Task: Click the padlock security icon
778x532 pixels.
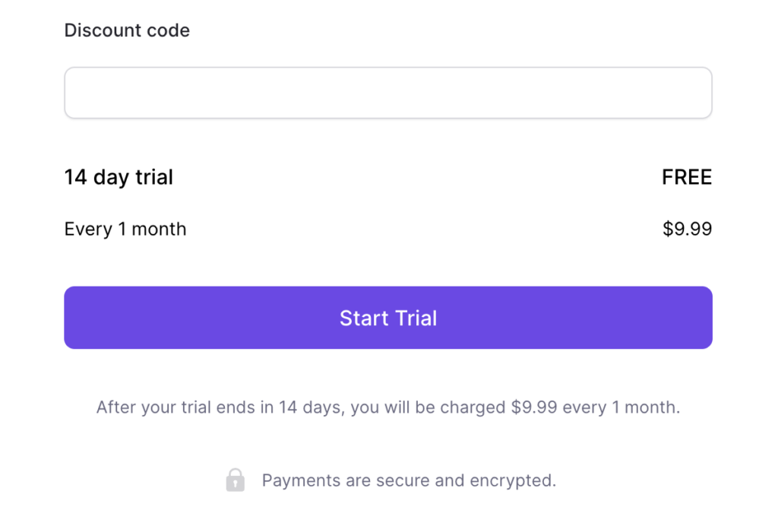Action: 236,480
